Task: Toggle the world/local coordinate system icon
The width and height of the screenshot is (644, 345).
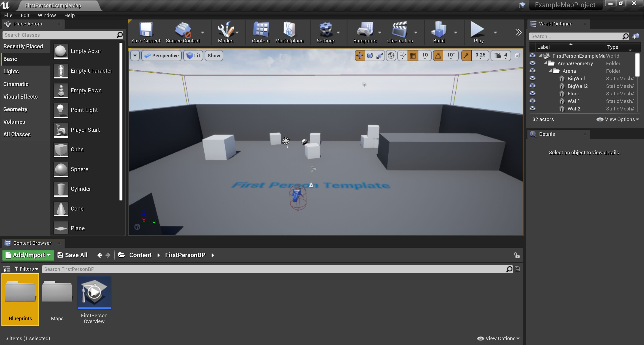Action: point(391,55)
